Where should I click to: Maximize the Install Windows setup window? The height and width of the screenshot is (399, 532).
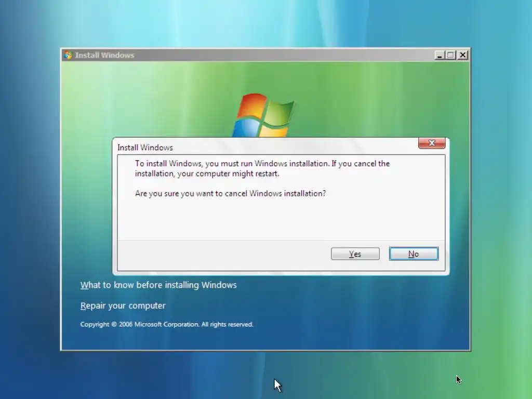point(451,55)
